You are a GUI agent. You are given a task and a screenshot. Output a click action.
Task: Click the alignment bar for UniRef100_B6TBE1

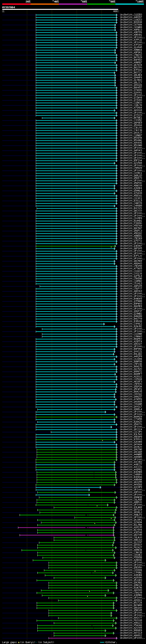click(x=79, y=118)
